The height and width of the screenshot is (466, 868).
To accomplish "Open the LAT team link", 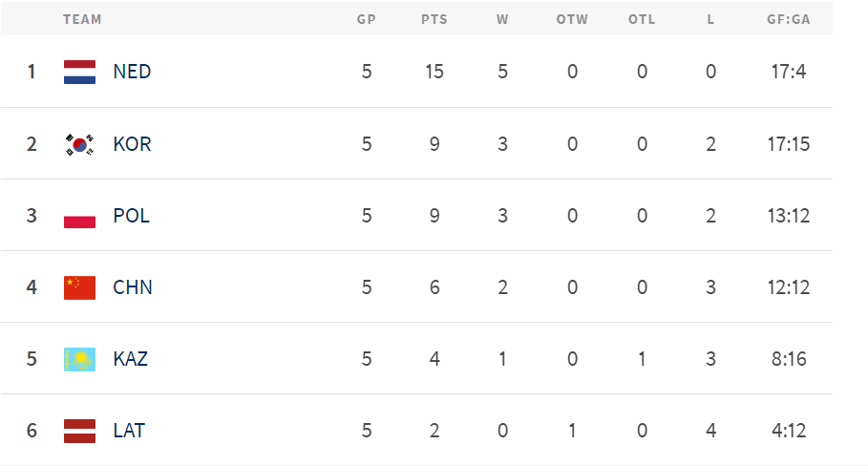I will 129,431.
